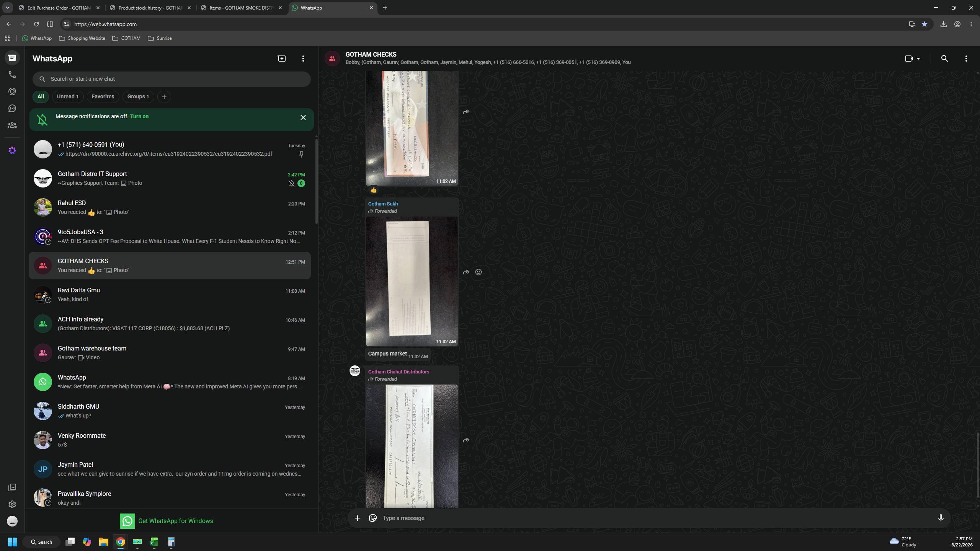Start a new chat with plus icon
This screenshot has height=551, width=980.
pos(282,59)
